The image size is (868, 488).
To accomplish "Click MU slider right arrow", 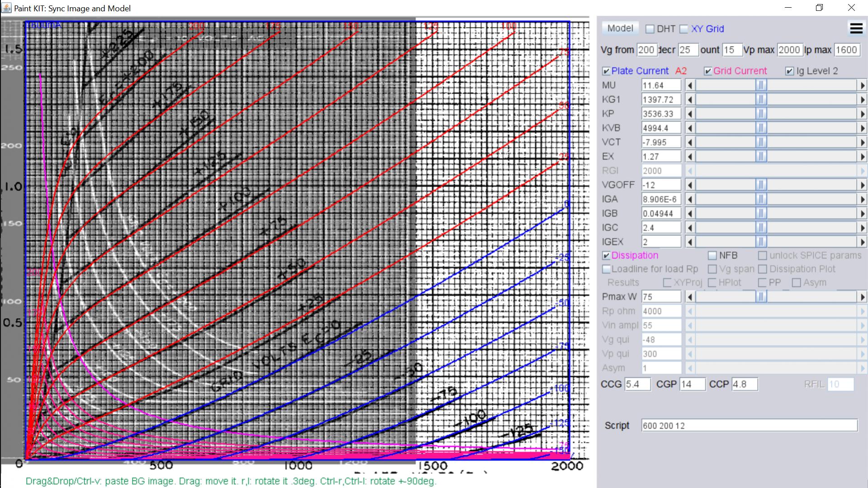I will pos(862,85).
